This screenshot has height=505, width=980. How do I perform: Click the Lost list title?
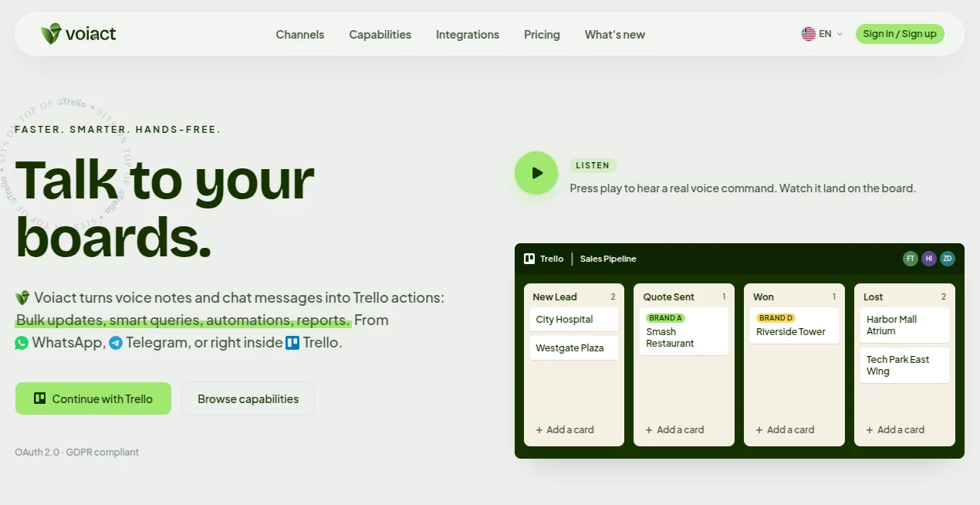tap(874, 297)
